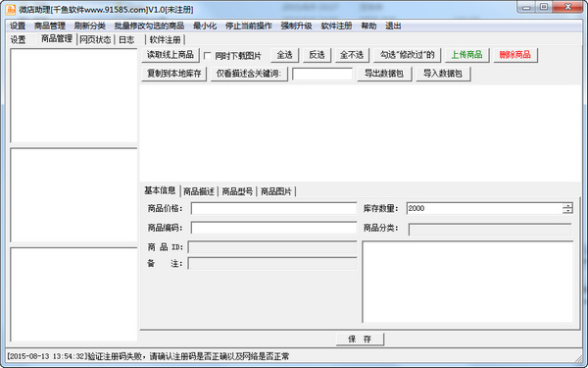Click the 微店助理 app icon in title bar
This screenshot has height=368, width=588.
11,10
